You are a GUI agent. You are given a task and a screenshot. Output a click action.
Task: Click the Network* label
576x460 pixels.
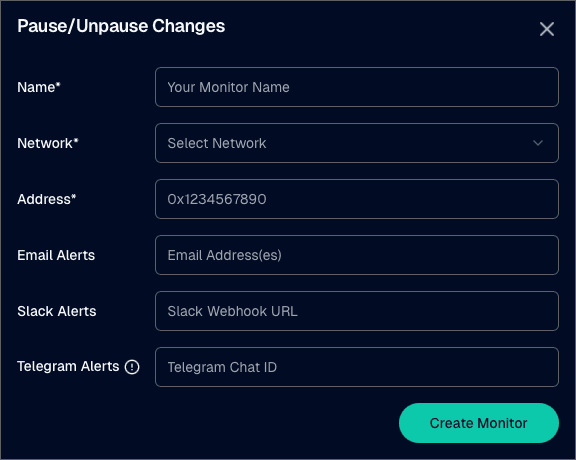click(x=48, y=143)
